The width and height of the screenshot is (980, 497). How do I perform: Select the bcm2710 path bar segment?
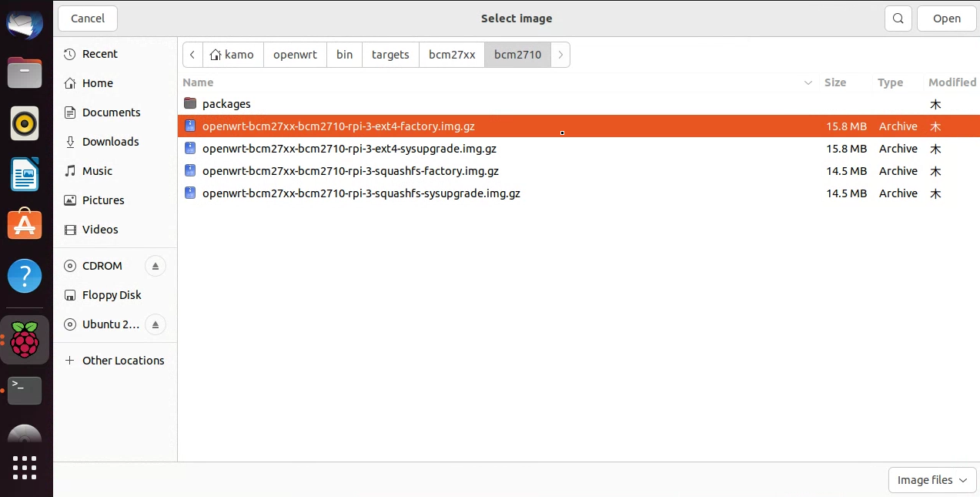[517, 55]
